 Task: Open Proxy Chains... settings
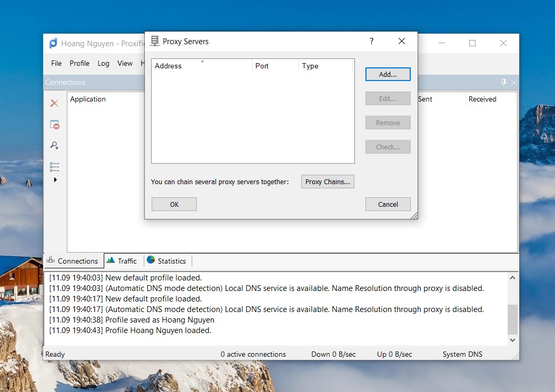pyautogui.click(x=328, y=182)
